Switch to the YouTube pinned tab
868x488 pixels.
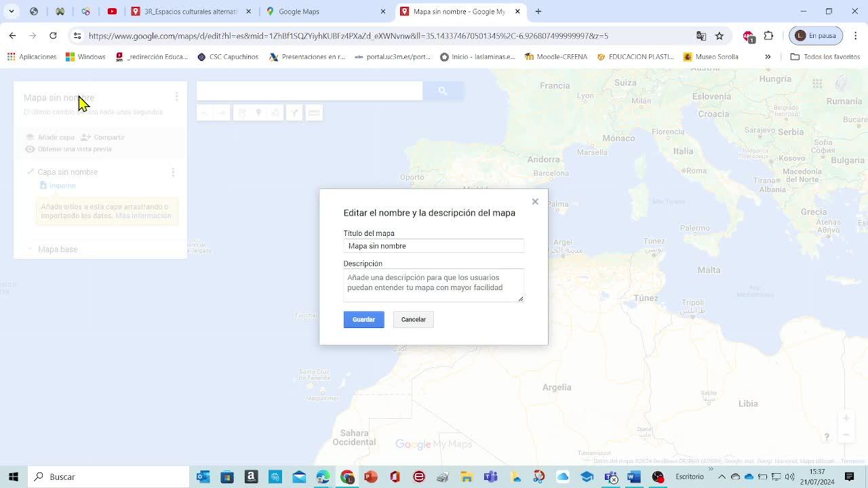112,12
